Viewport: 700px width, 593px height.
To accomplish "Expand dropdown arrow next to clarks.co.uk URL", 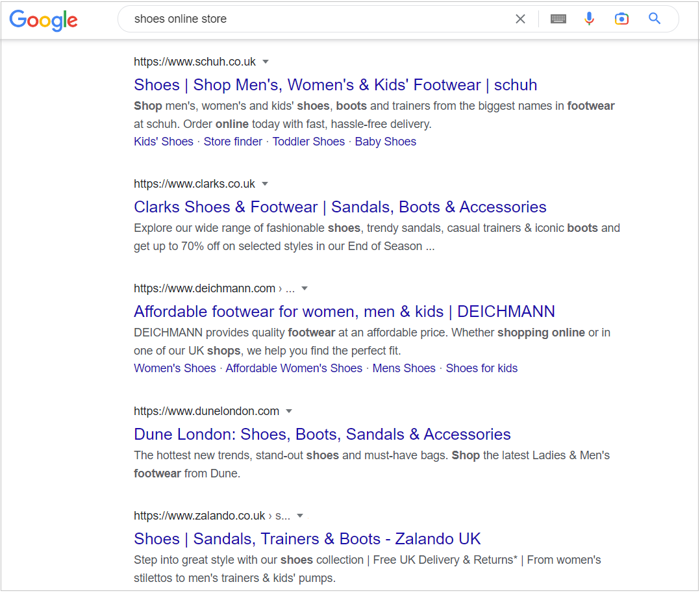I will coord(265,184).
